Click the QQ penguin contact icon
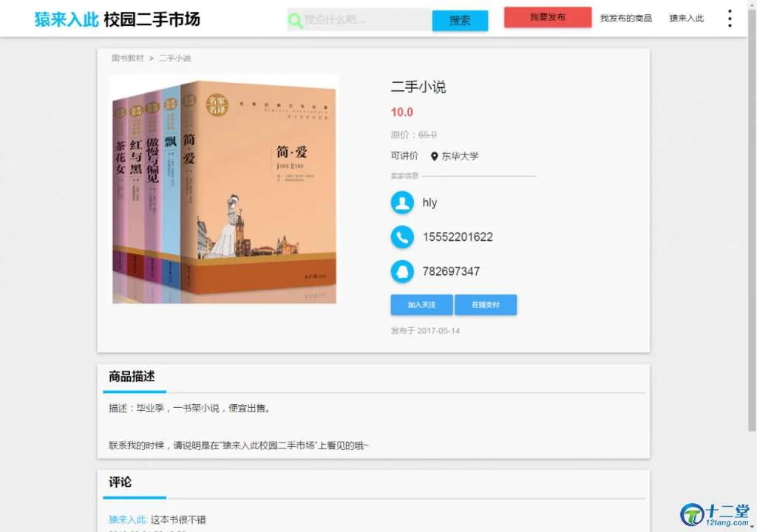 (402, 271)
